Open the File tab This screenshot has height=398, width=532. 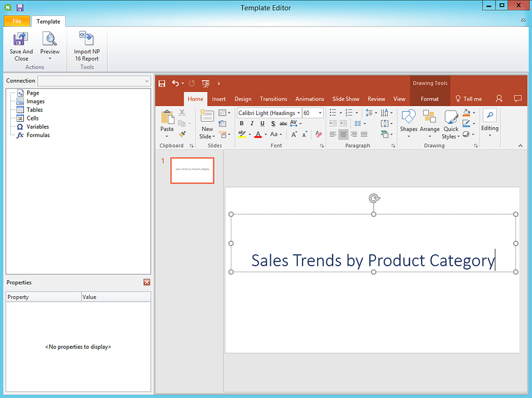coord(17,21)
